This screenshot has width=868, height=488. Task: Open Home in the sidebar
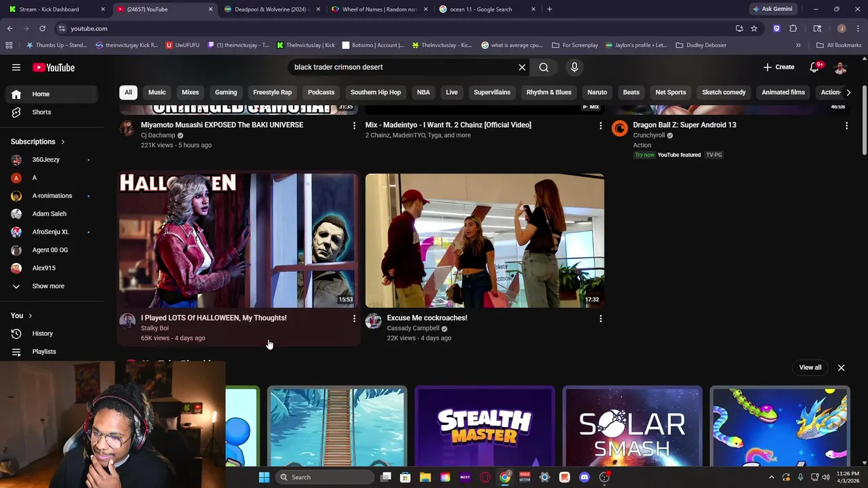[x=52, y=94]
